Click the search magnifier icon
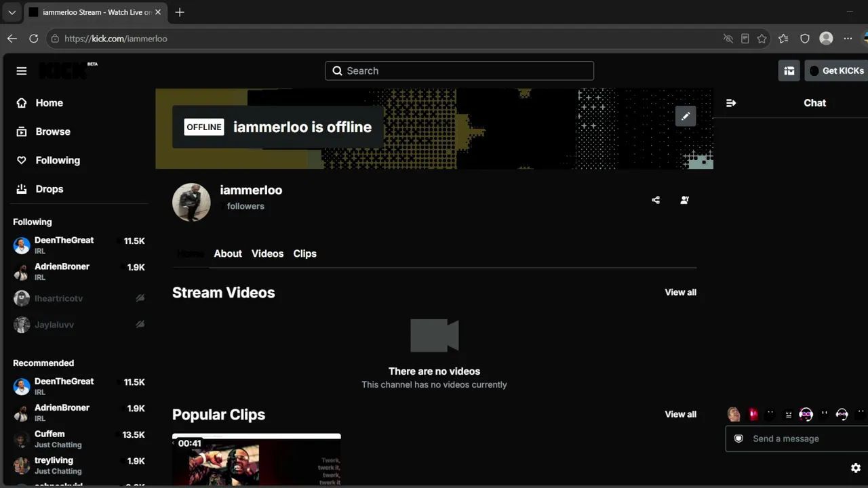Screen dimensions: 868x488 coord(337,70)
